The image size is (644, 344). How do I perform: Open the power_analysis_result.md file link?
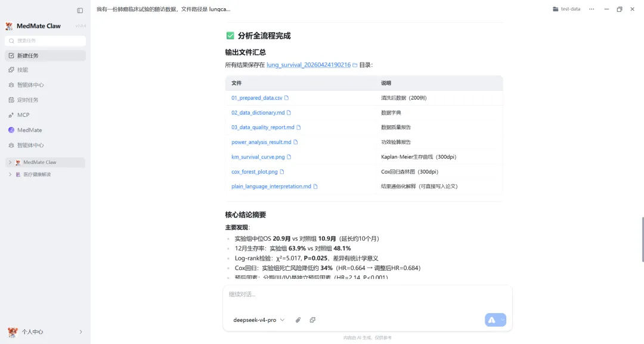tap(261, 142)
